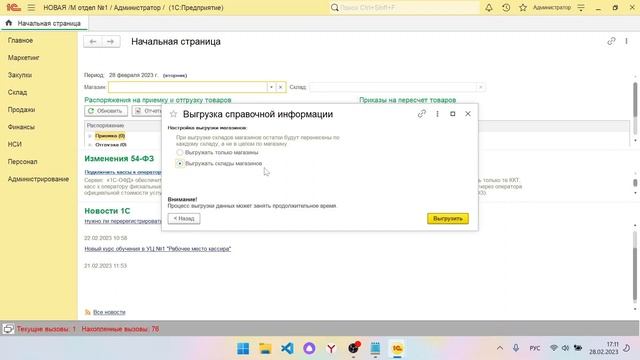Open Visual Studio Code from the taskbar
The height and width of the screenshot is (360, 640).
point(287,349)
